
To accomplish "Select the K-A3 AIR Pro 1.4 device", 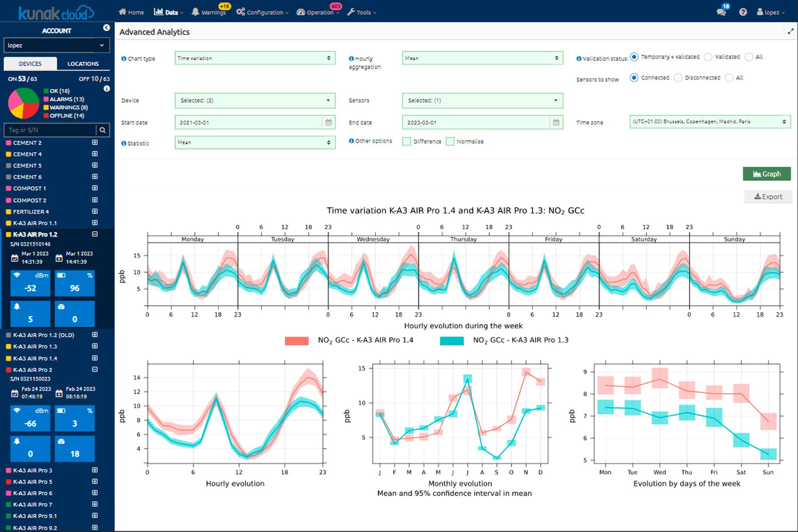I will (x=35, y=358).
